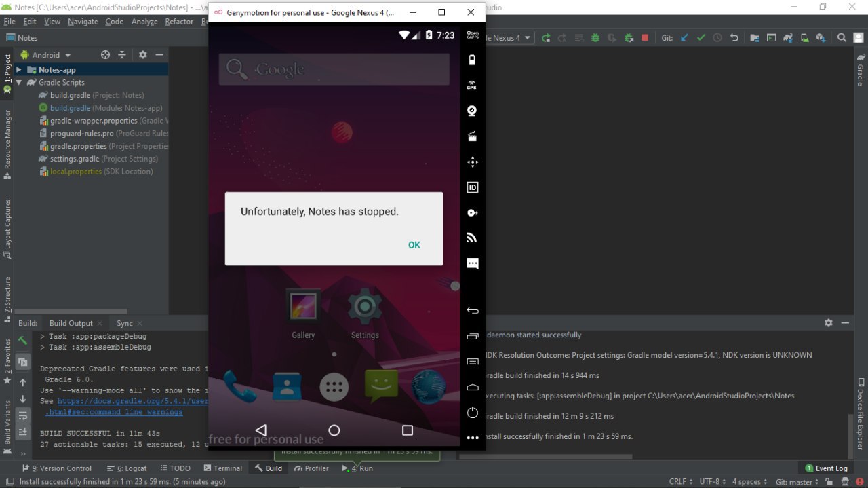Dismiss crash dialog with OK
Screen dimensions: 868x488
414,245
